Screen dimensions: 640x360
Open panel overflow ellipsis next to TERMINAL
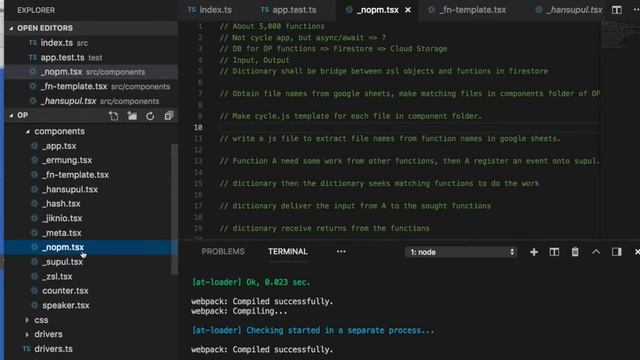(x=341, y=252)
